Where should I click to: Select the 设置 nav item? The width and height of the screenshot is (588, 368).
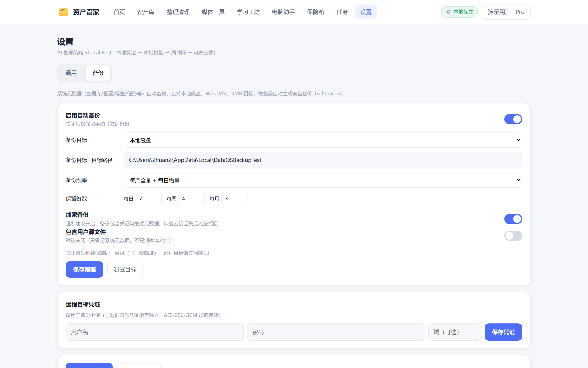[x=366, y=12]
